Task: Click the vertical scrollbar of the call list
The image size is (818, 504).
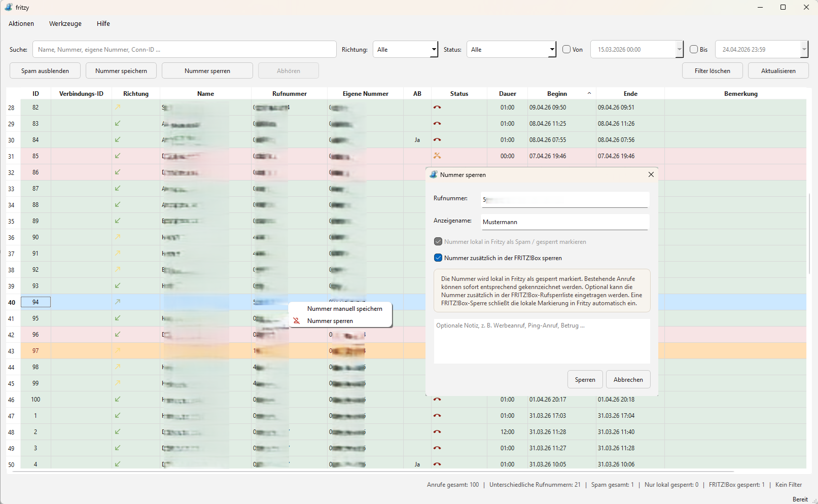Action: tap(809, 233)
